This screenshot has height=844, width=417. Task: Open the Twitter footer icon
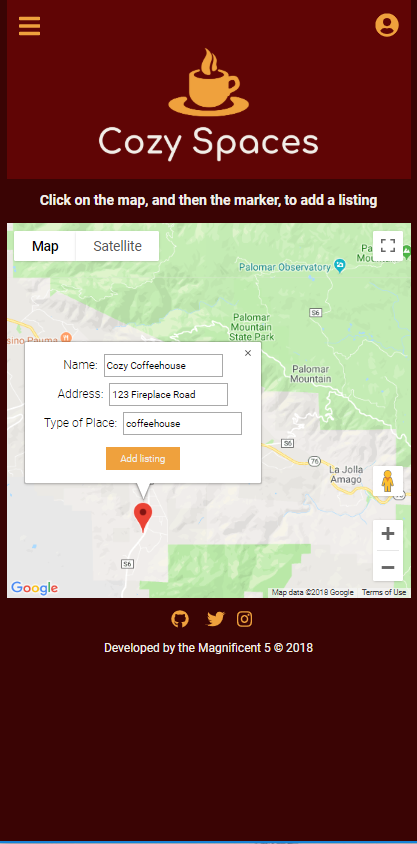pos(215,619)
